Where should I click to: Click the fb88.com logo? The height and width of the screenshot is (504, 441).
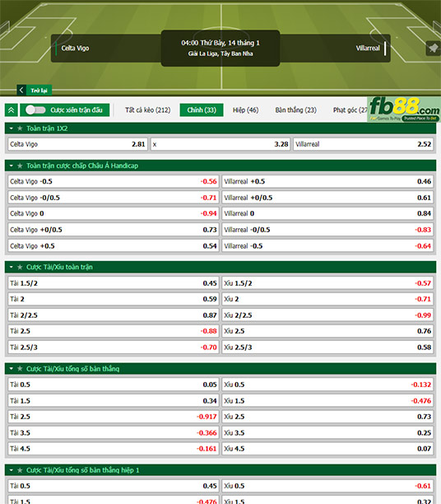point(404,110)
